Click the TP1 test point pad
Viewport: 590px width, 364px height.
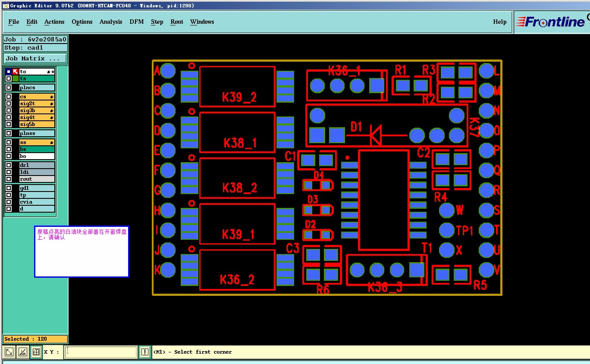point(446,230)
